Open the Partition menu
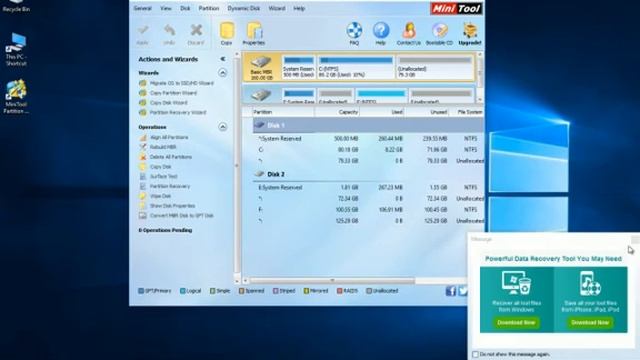 click(x=209, y=8)
